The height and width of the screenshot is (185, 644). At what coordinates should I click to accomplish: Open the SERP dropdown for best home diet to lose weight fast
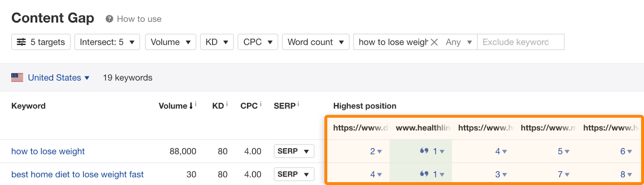point(293,174)
